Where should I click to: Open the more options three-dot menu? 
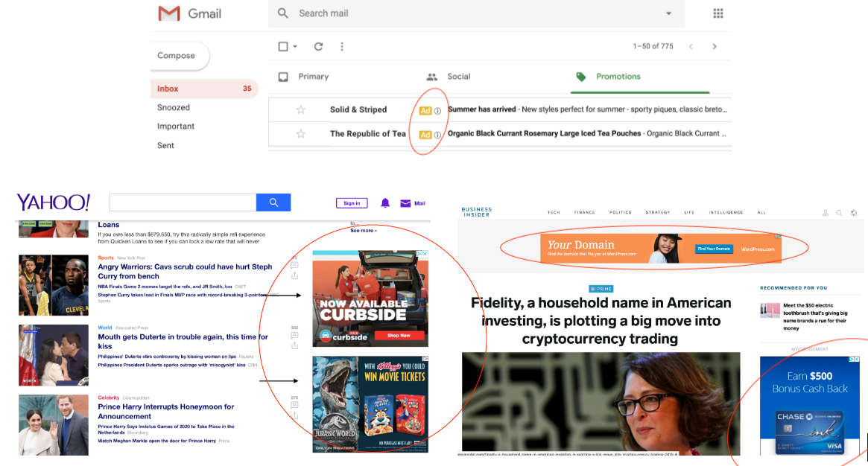tap(342, 46)
